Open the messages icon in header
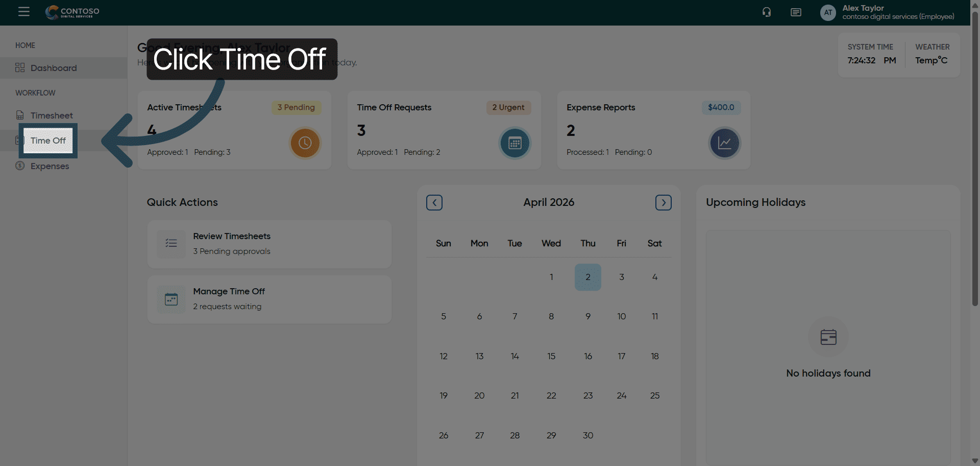Viewport: 980px width, 466px height. point(796,12)
